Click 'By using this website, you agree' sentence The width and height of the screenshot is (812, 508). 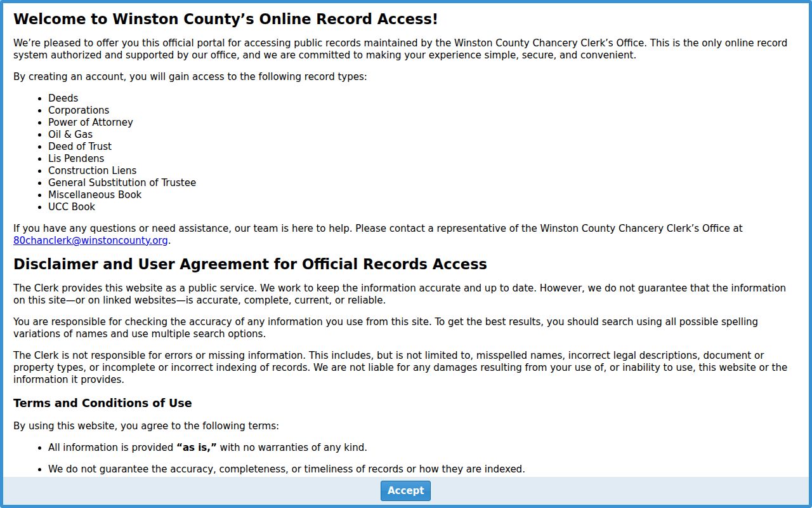tap(146, 425)
